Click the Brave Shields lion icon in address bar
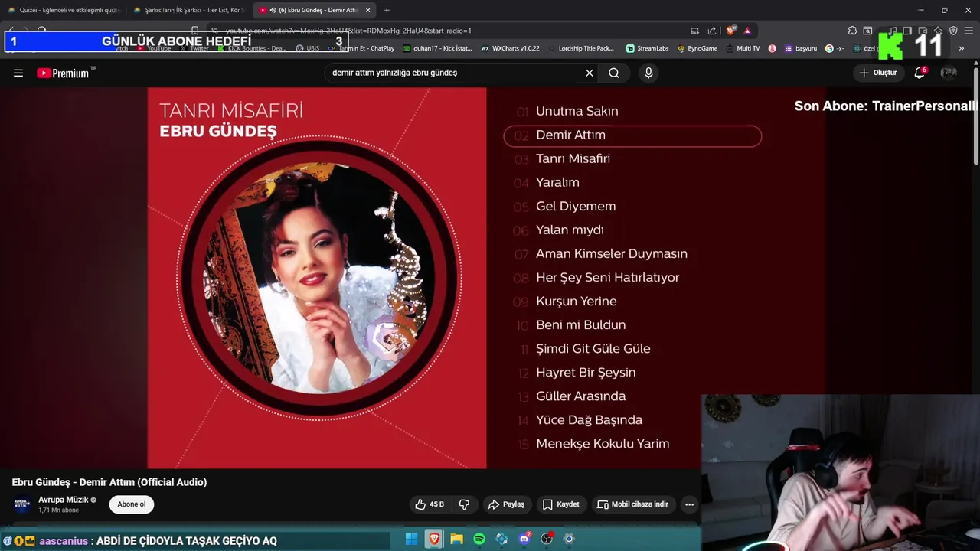 tap(731, 31)
